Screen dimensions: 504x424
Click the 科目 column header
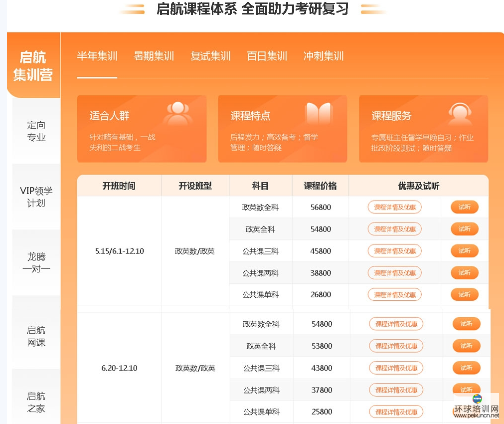click(260, 186)
